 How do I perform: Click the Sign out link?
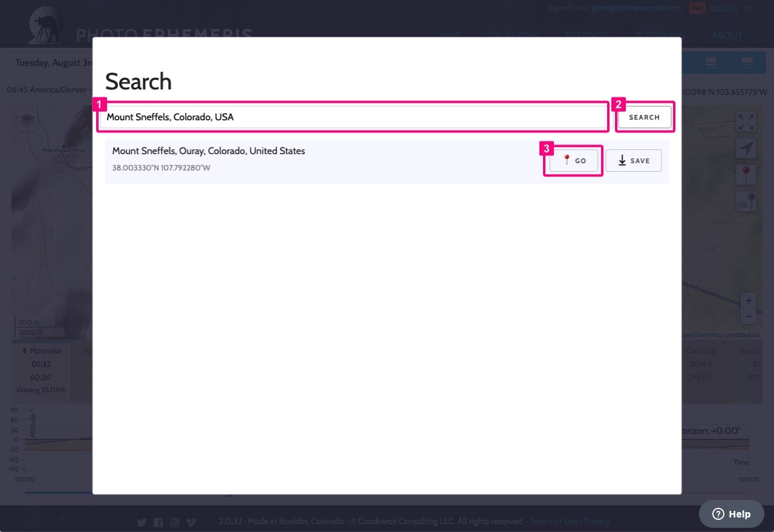pyautogui.click(x=724, y=8)
